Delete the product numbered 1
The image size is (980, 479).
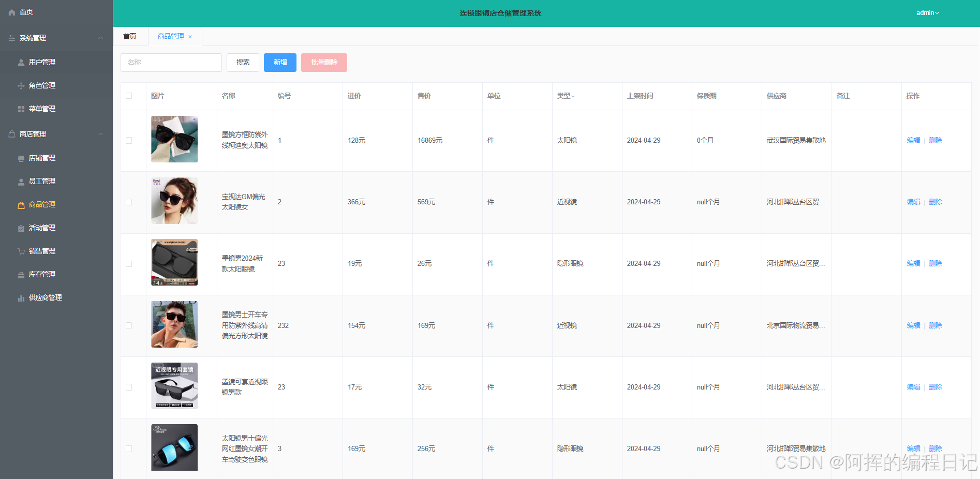[x=936, y=140]
